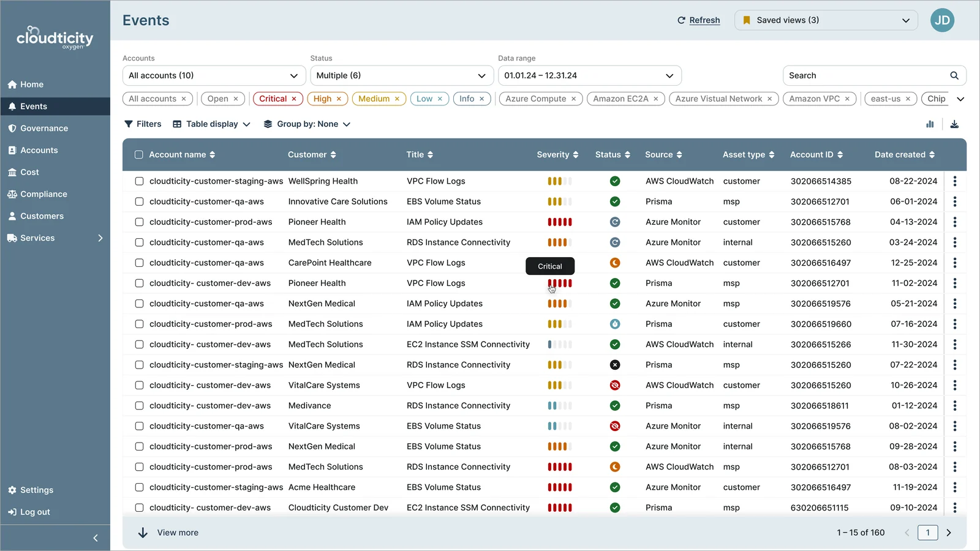This screenshot has height=551, width=980.
Task: Open the chart view icon
Action: point(930,124)
